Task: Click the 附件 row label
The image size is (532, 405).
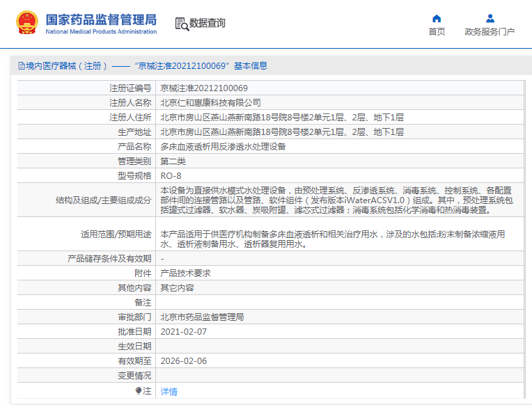Action: coord(143,273)
